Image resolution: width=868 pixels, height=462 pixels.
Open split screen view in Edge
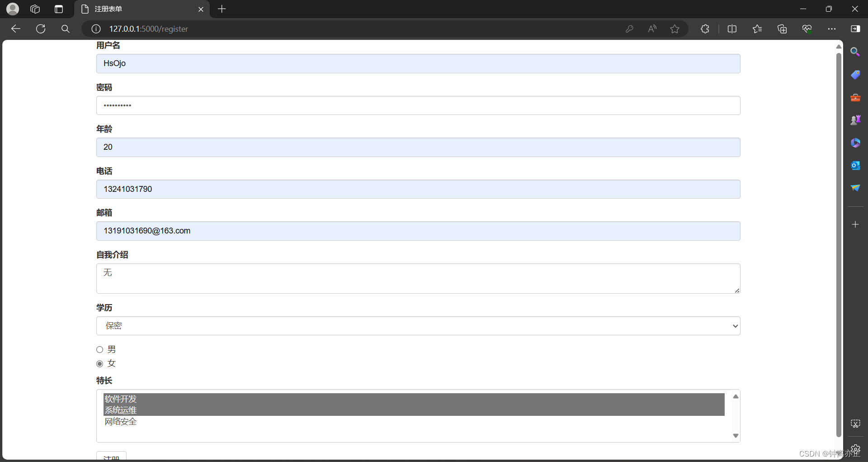point(732,29)
